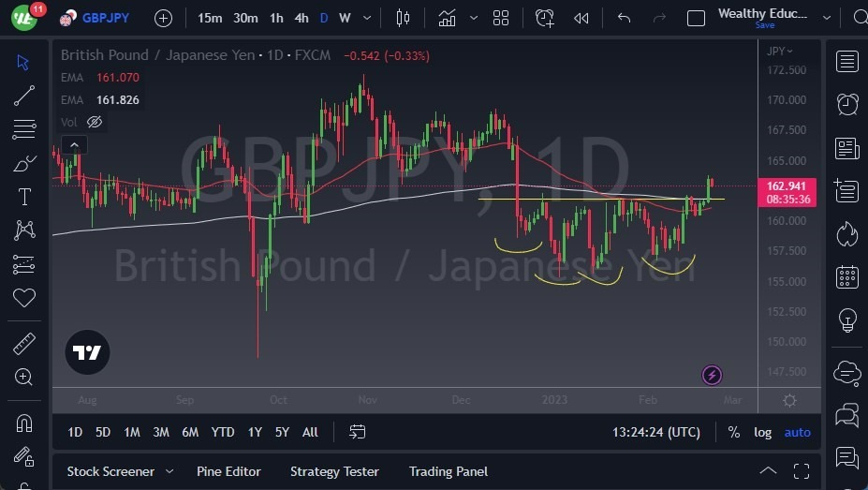Viewport: 868px width, 490px height.
Task: Select the arrow cursor tool
Action: coord(23,62)
